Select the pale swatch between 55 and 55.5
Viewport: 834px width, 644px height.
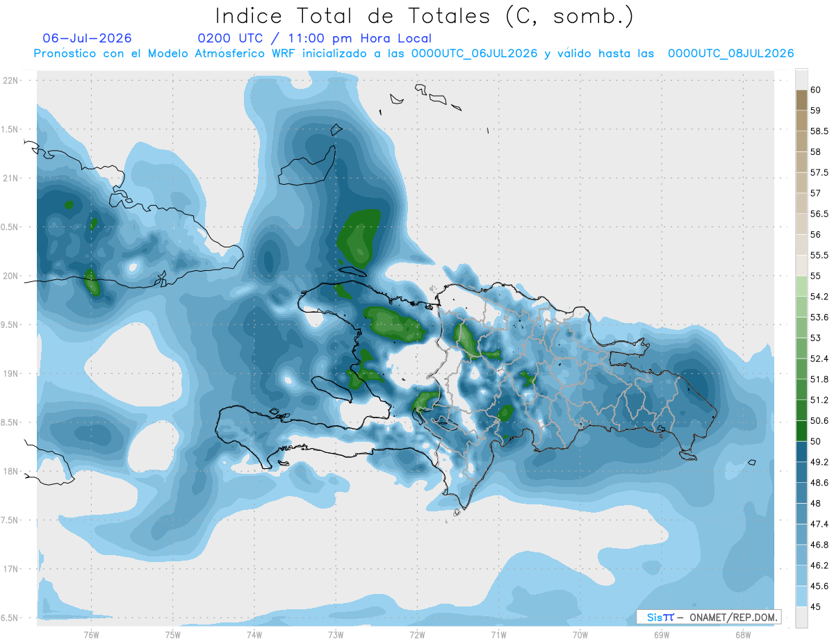pyautogui.click(x=801, y=266)
